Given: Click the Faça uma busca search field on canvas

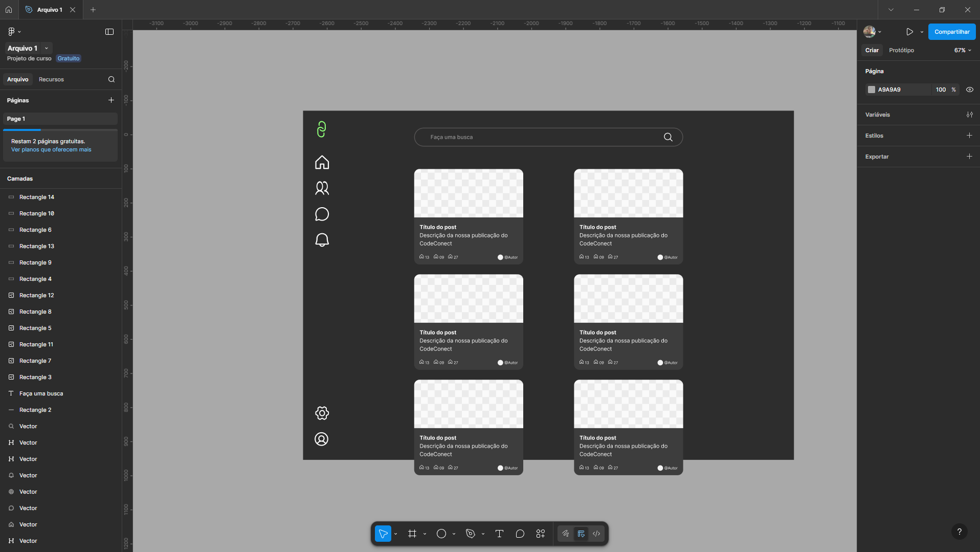Looking at the screenshot, I should [548, 137].
